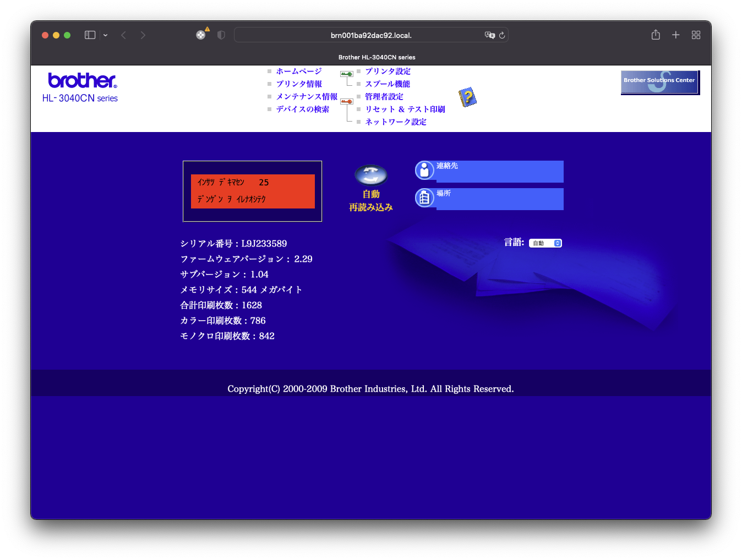Click the HL-3040CN series model text
The image size is (742, 560).
(80, 98)
